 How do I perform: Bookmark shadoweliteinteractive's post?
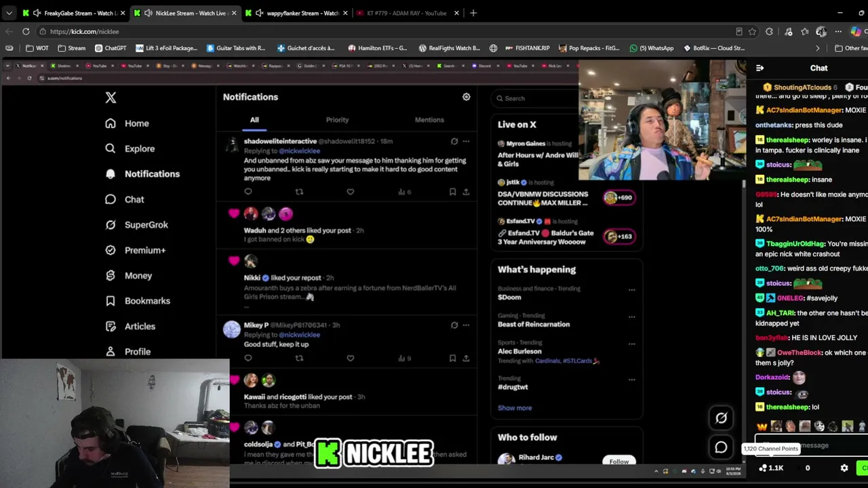click(x=452, y=192)
